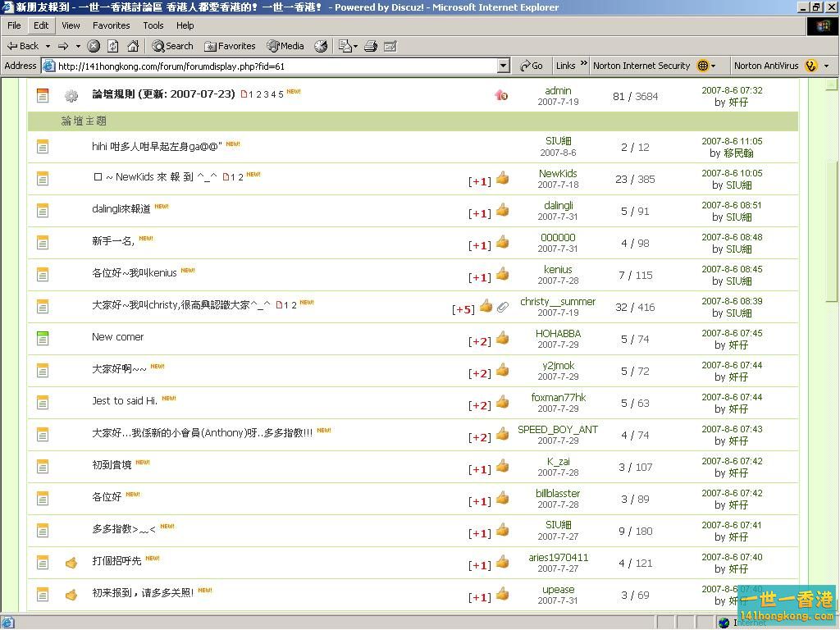Open the Tools menu
840x630 pixels.
[x=153, y=25]
